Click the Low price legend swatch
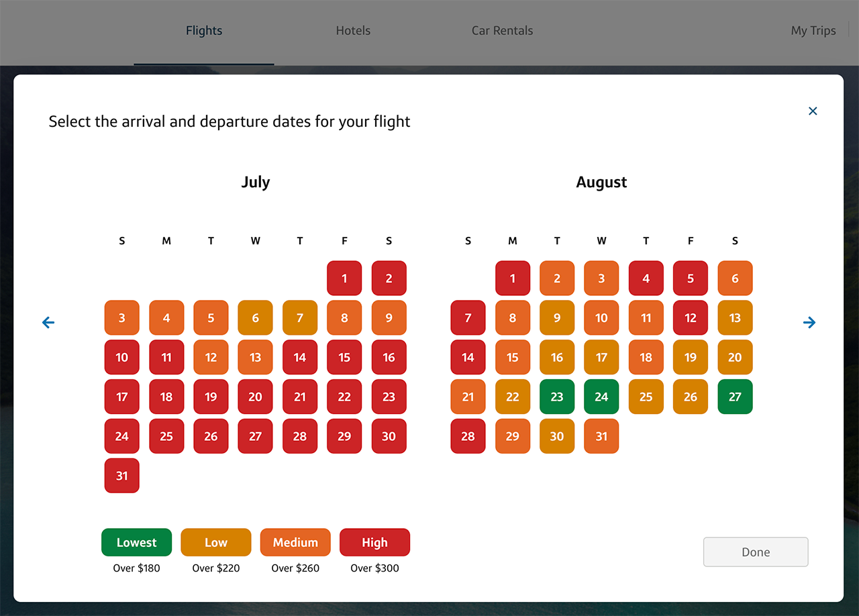 coord(215,543)
